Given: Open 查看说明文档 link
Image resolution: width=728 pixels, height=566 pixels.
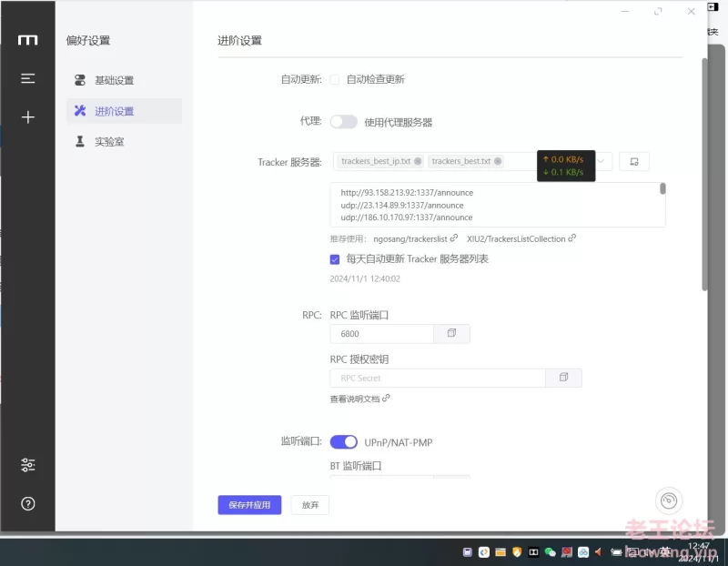Looking at the screenshot, I should pos(359,399).
